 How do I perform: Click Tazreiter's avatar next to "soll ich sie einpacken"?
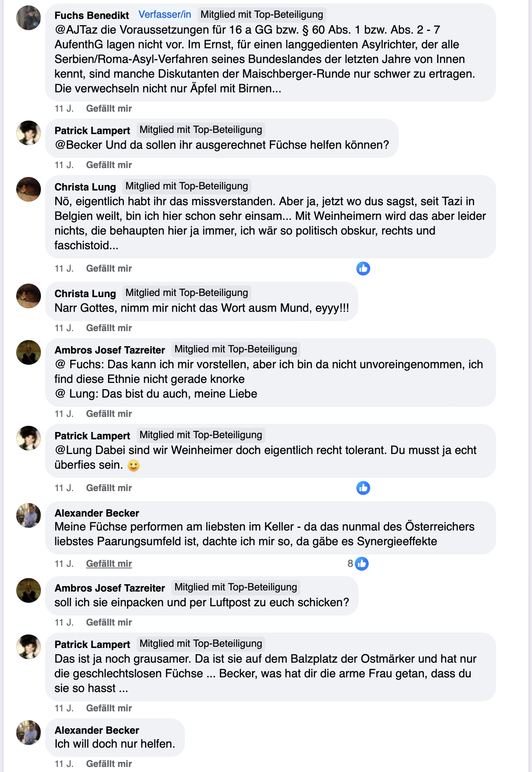click(29, 590)
